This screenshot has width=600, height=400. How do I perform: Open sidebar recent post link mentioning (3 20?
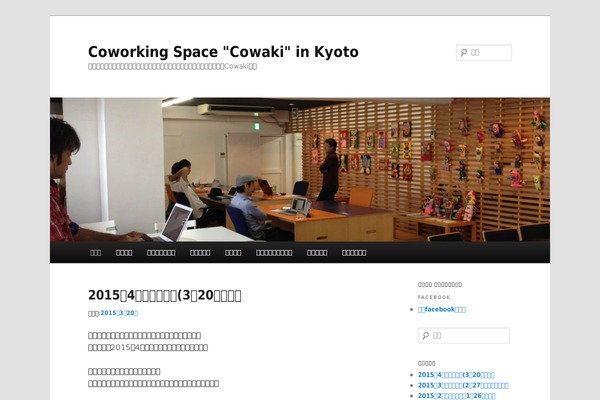[x=456, y=375]
